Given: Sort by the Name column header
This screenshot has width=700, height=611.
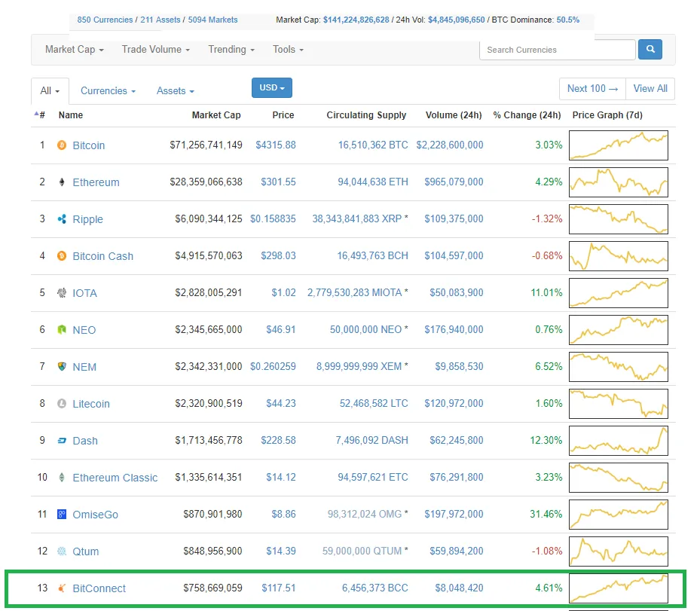Looking at the screenshot, I should (71, 115).
